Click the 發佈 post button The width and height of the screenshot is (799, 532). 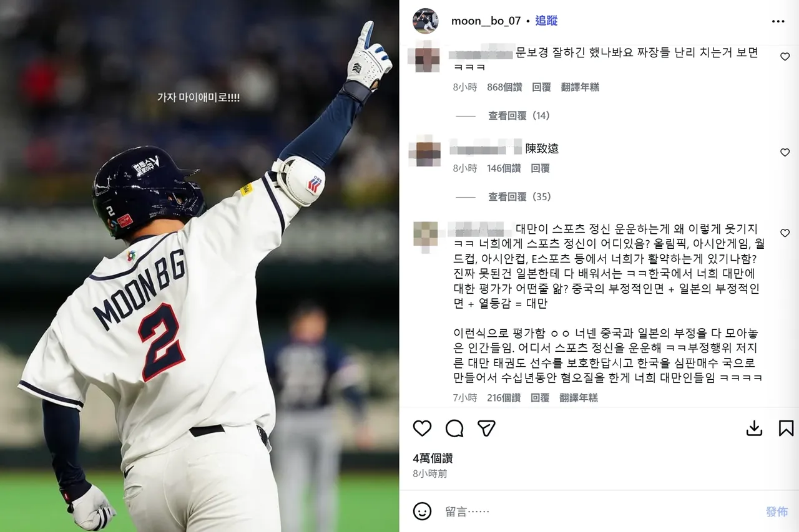pos(777,511)
